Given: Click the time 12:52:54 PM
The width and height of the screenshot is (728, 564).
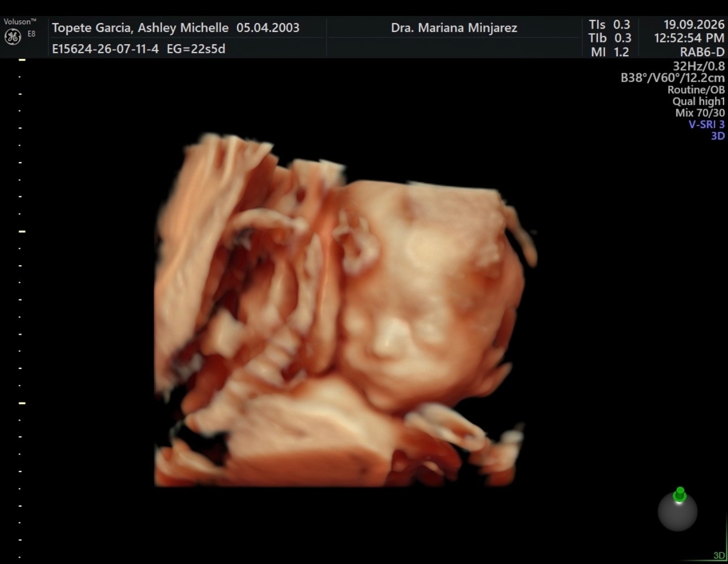Looking at the screenshot, I should click(689, 38).
